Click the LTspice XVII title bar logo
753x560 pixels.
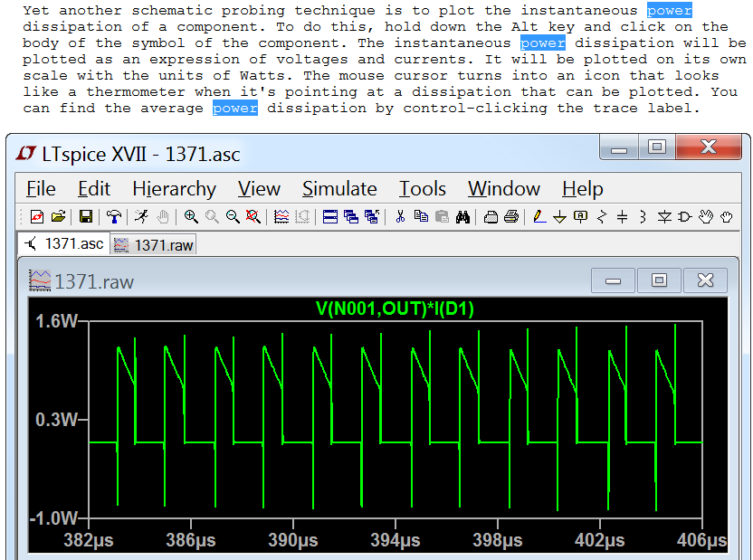tap(25, 154)
